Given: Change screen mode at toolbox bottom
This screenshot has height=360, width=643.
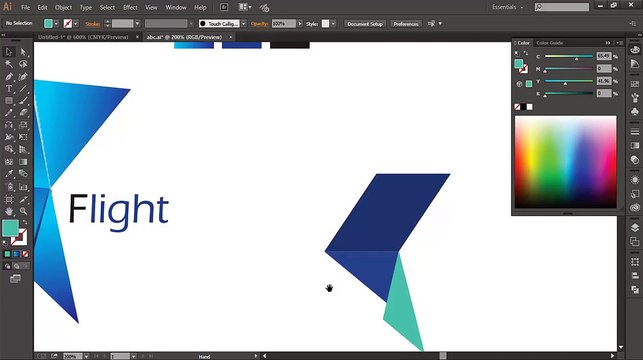Looking at the screenshot, I should (16, 279).
